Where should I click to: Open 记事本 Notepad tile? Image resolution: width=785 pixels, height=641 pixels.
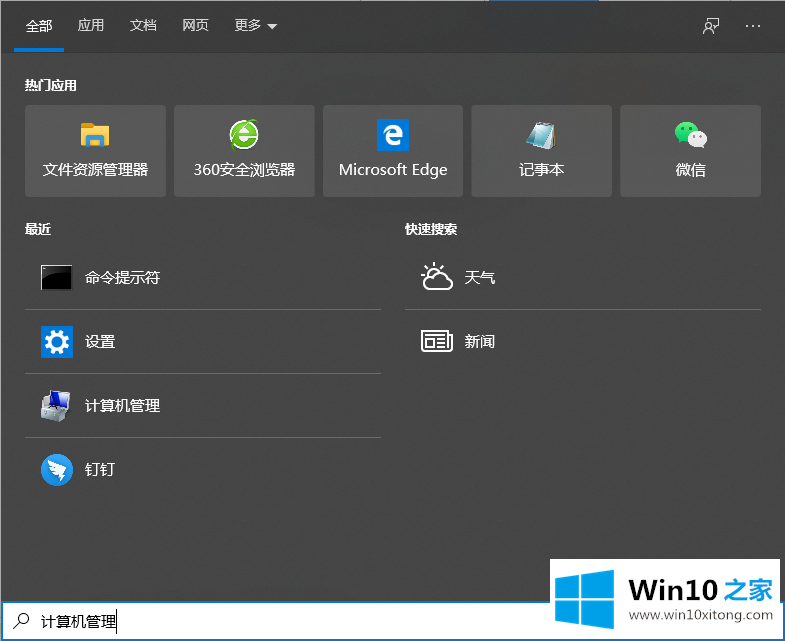tap(541, 151)
